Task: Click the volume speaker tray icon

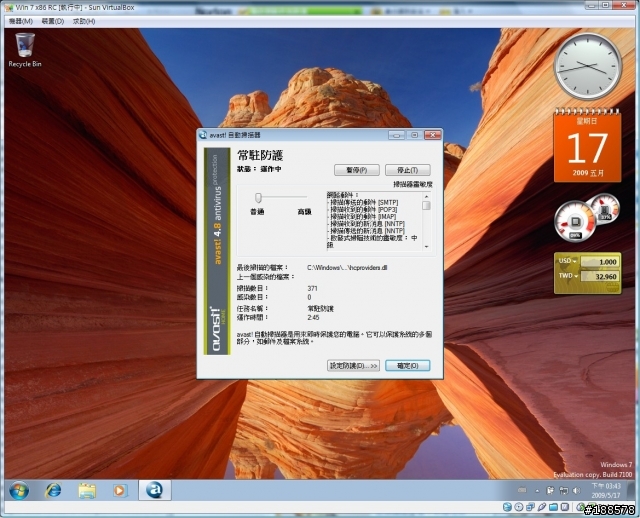Action: 576,490
